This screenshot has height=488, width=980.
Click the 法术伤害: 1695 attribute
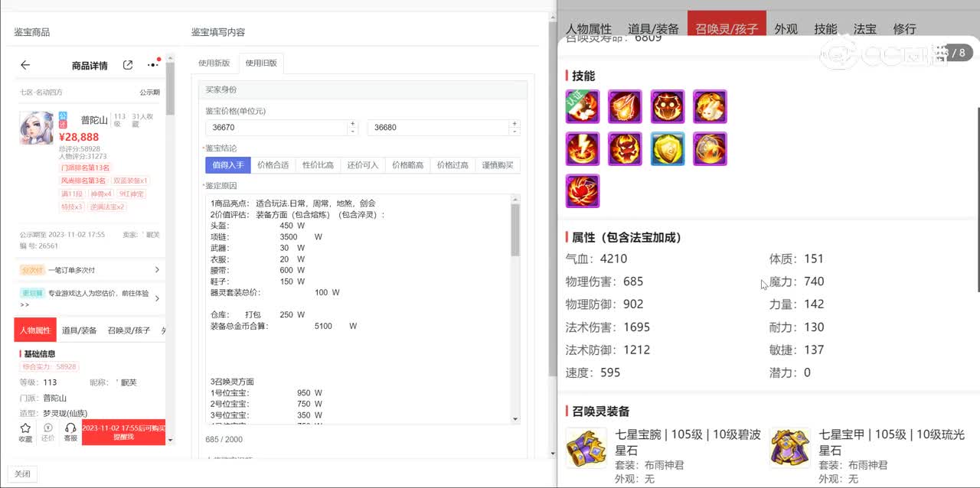point(608,327)
